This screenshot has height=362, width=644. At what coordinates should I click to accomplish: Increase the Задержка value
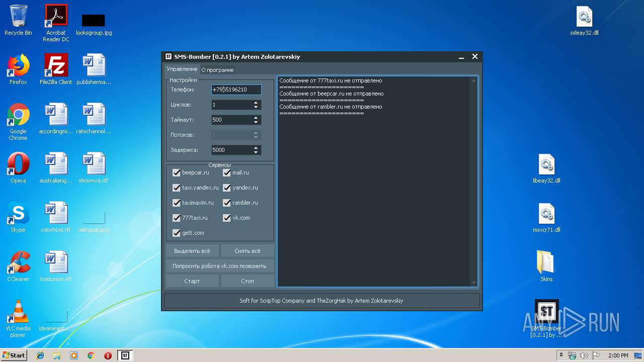tap(256, 148)
